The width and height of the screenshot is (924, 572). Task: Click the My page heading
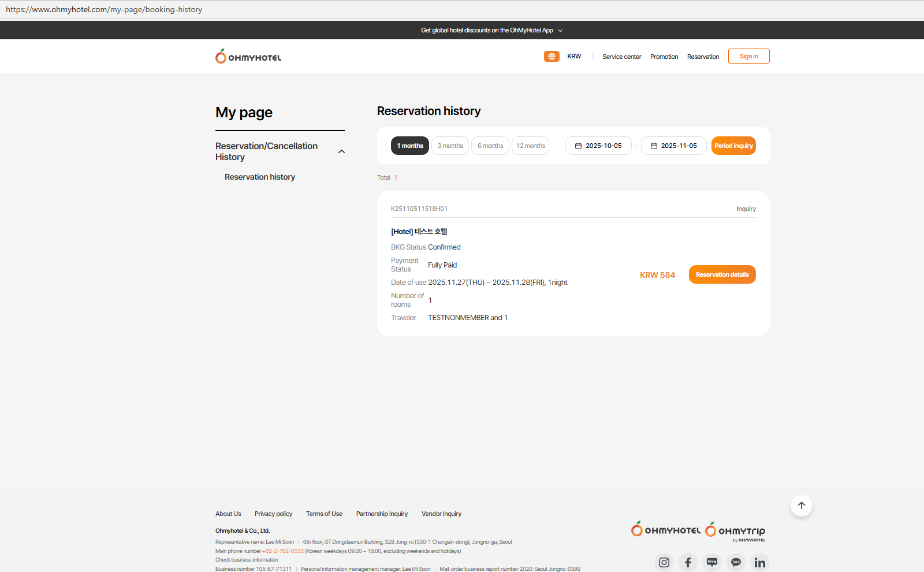click(244, 113)
